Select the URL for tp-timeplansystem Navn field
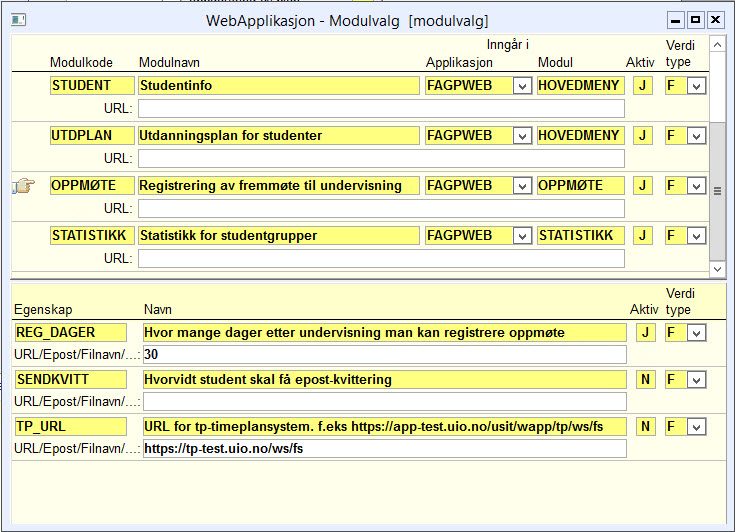735x532 pixels. click(385, 427)
